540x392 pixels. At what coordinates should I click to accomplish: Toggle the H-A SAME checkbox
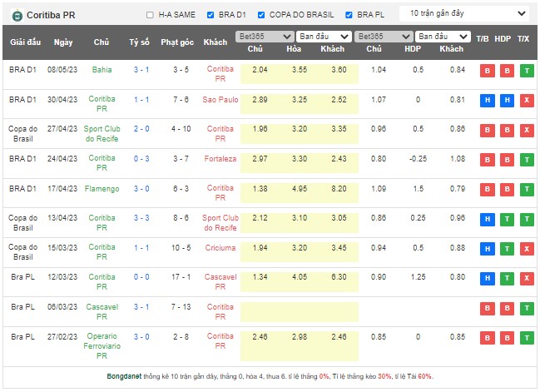pos(150,15)
